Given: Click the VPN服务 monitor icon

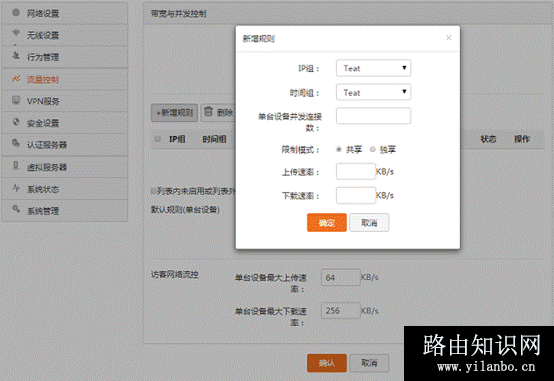Looking at the screenshot, I should point(16,100).
